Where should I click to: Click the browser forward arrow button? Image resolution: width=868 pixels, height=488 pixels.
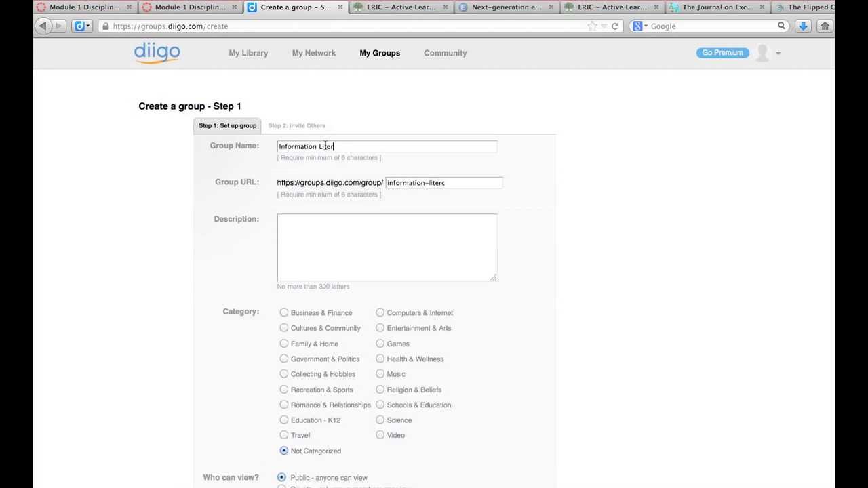pyautogui.click(x=58, y=26)
